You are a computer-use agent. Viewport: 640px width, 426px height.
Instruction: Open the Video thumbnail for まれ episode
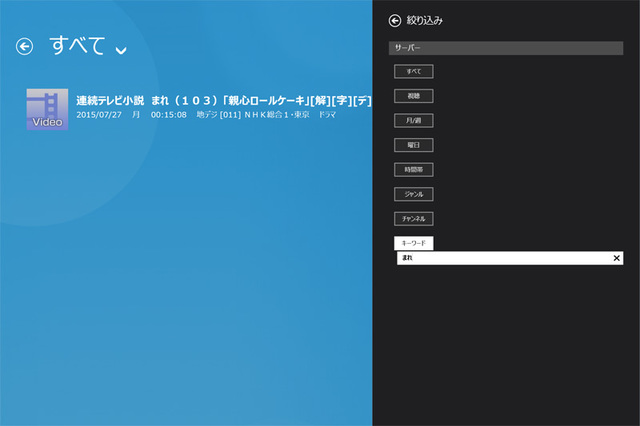[47, 109]
